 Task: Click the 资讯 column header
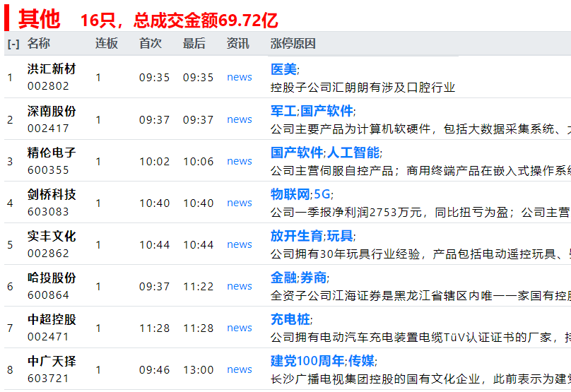(237, 43)
